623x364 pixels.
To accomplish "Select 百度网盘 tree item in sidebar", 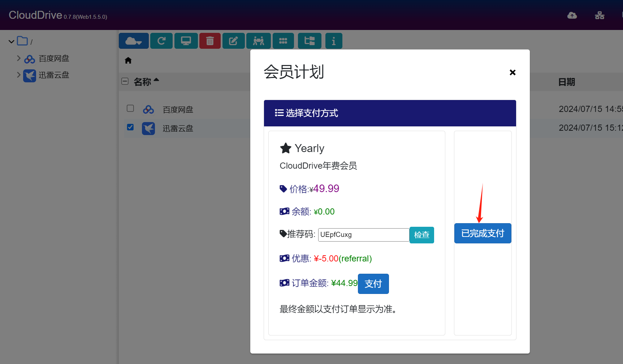I will point(54,58).
